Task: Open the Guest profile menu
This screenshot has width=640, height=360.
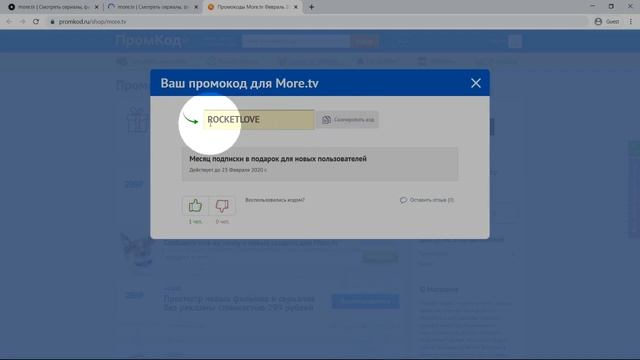Action: pos(607,22)
